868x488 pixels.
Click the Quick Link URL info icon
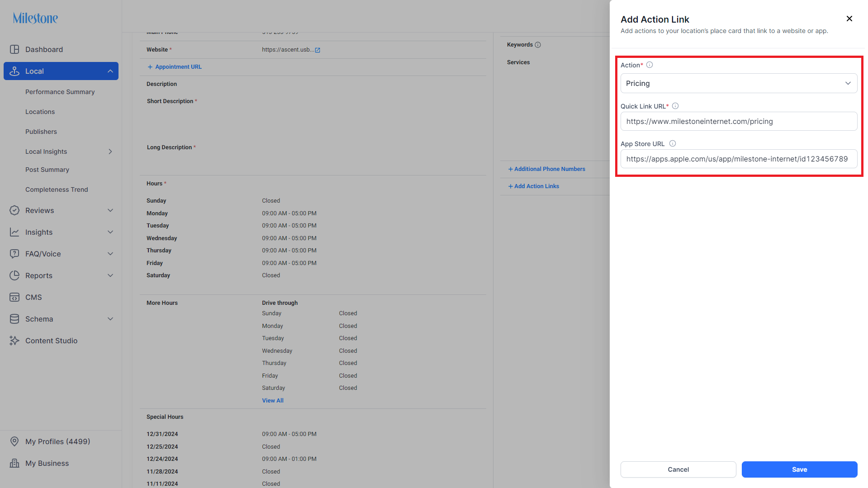coord(675,106)
